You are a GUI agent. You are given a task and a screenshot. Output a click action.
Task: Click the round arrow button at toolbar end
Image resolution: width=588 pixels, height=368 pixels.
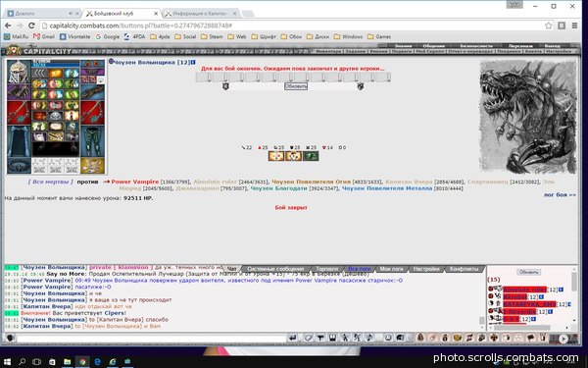[x=563, y=339]
